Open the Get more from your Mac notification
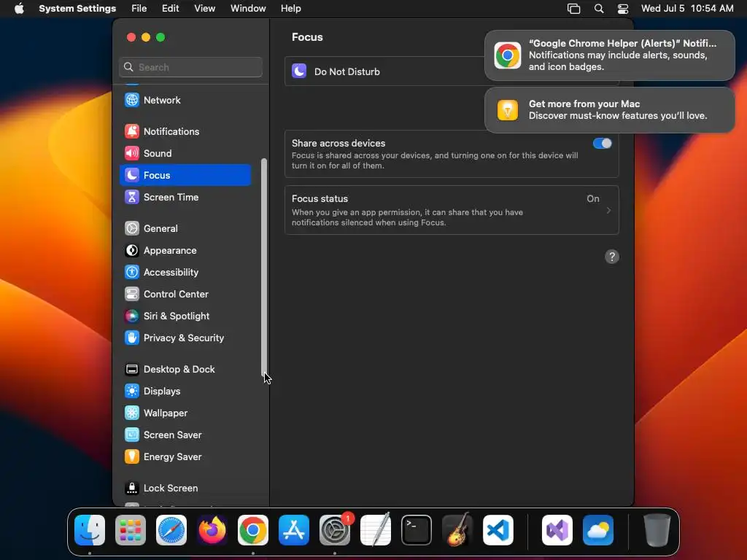Viewport: 747px width, 560px height. point(609,110)
